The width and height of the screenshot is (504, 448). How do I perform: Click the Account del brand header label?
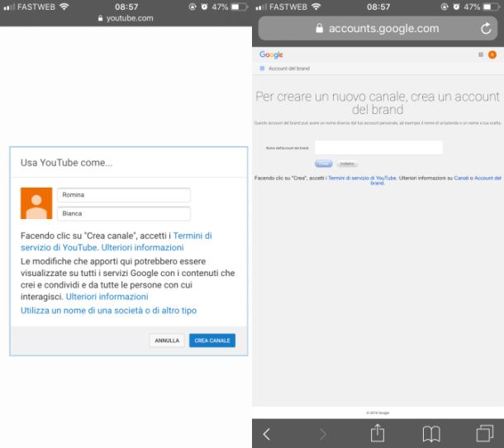[289, 68]
